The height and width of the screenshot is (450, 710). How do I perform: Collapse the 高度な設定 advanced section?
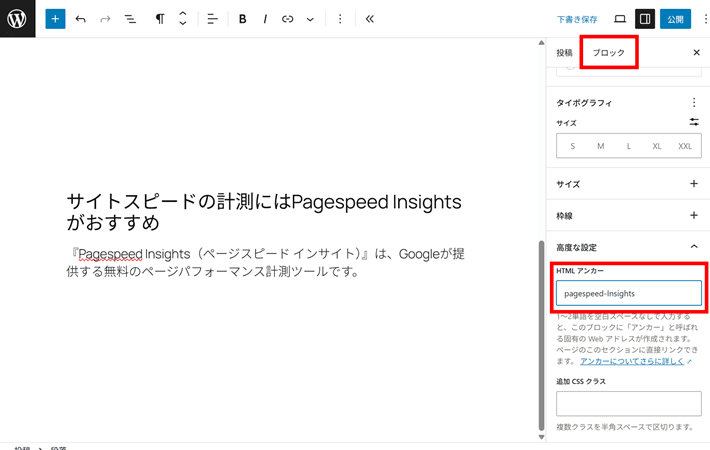click(694, 247)
